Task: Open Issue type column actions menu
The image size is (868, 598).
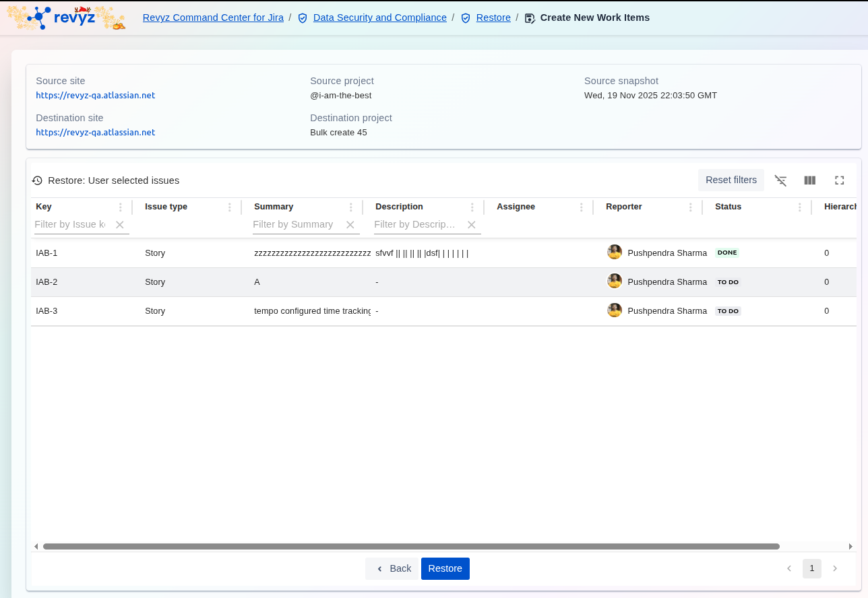Action: (230, 207)
